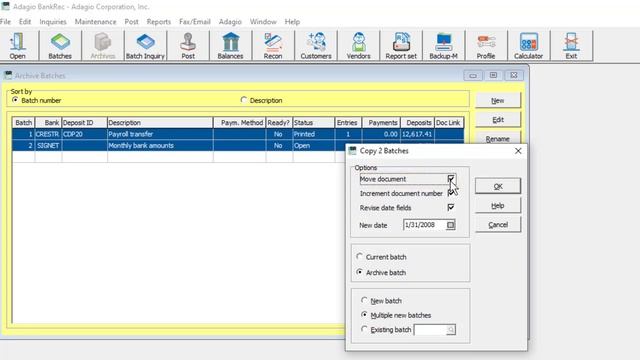Image resolution: width=640 pixels, height=360 pixels.
Task: Click the Backup-M toolbar icon
Action: [x=443, y=46]
